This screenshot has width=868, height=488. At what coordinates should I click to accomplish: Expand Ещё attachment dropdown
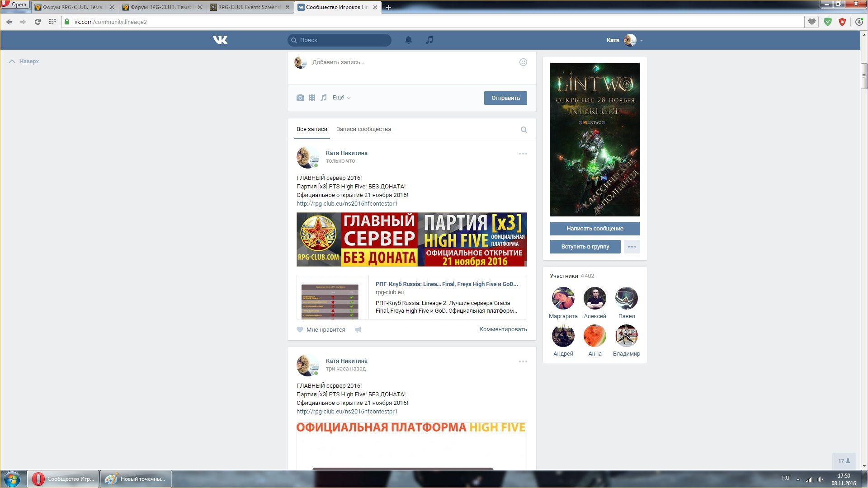(x=341, y=98)
